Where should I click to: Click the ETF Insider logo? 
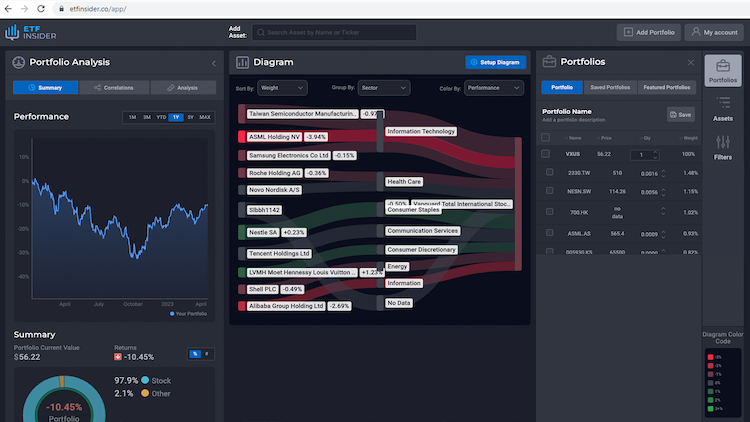(31, 33)
